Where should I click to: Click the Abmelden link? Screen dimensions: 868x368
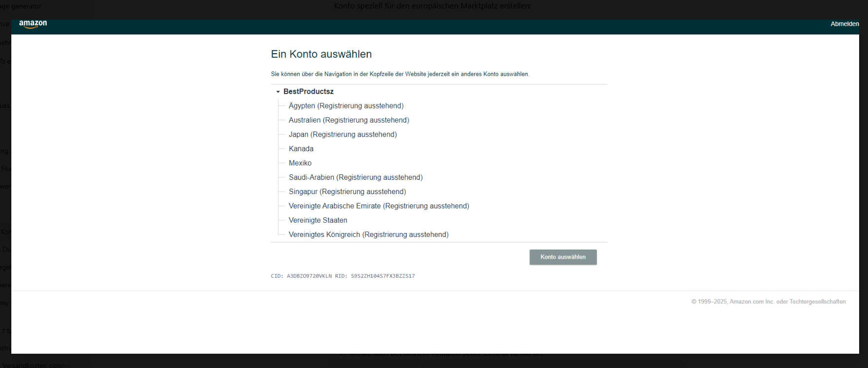point(844,24)
